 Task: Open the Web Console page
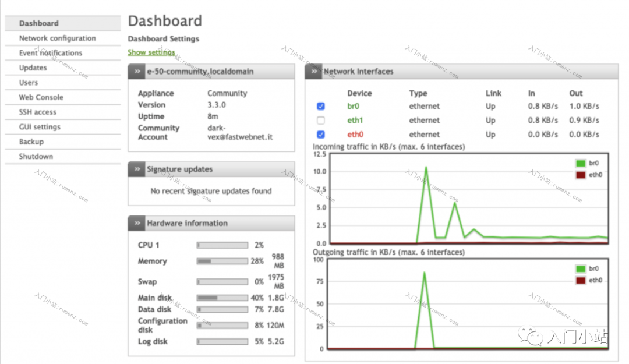click(62, 97)
